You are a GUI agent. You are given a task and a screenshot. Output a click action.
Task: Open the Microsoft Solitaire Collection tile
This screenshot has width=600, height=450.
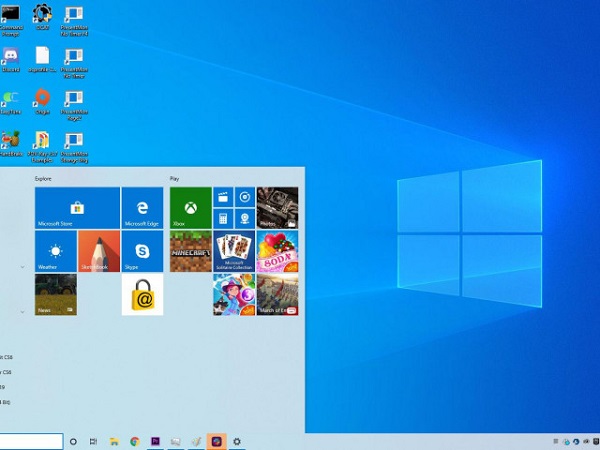tap(234, 251)
